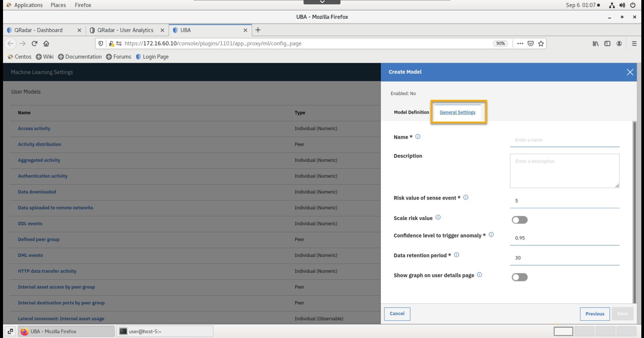Open HTTP data transfer activity model link
Image resolution: width=644 pixels, height=338 pixels.
(47, 271)
